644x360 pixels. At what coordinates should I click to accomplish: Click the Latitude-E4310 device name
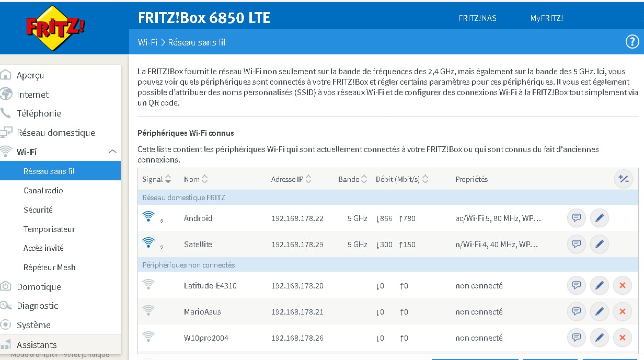pos(210,286)
